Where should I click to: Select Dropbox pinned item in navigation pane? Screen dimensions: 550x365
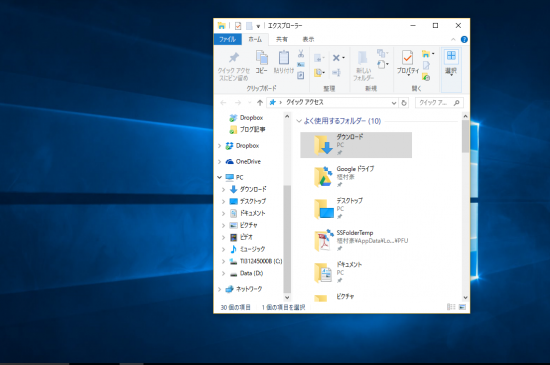coord(246,118)
